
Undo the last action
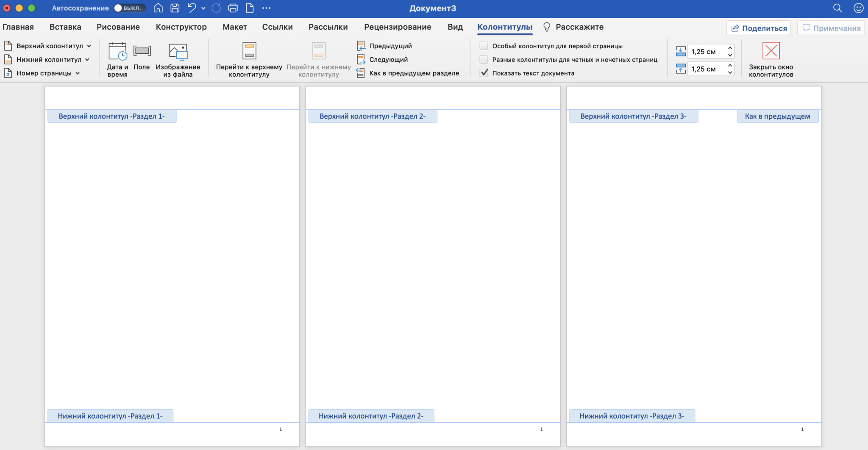[x=192, y=8]
